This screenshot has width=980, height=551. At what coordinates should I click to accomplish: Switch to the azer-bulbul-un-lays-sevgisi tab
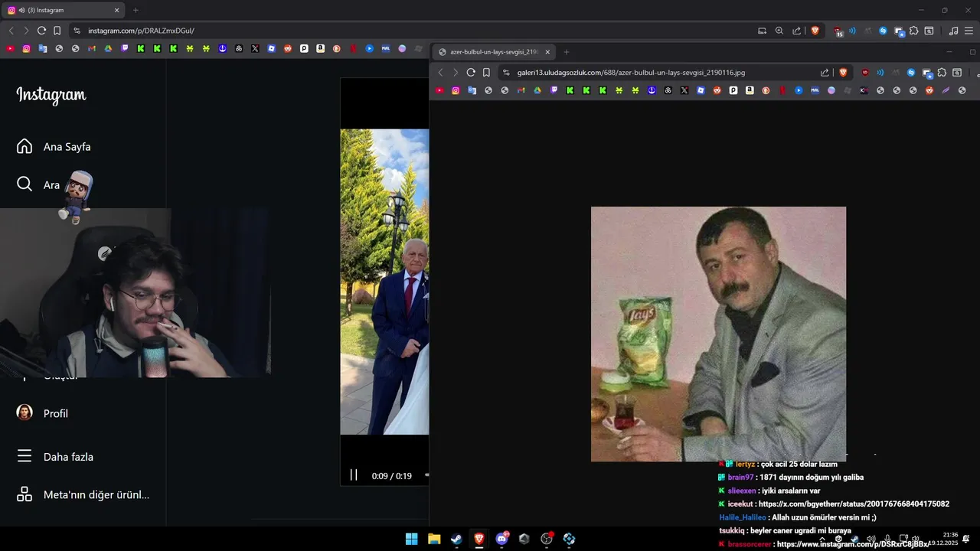click(494, 52)
